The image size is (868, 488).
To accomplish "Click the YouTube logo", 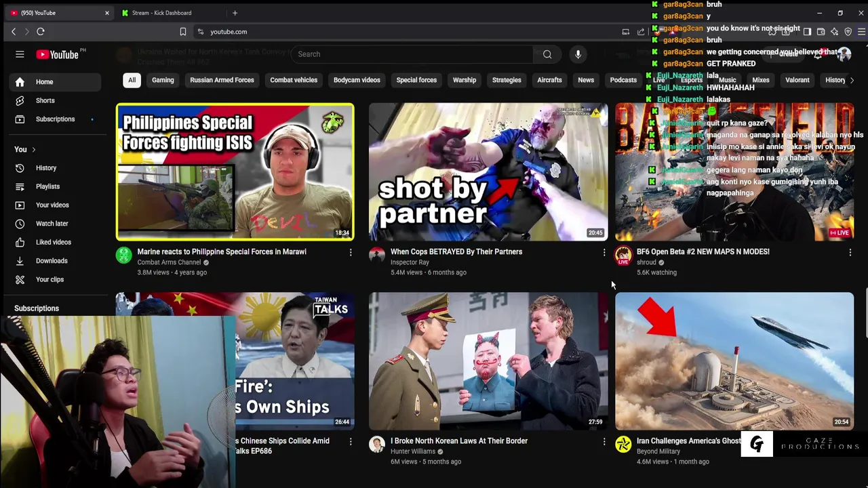I will click(57, 54).
